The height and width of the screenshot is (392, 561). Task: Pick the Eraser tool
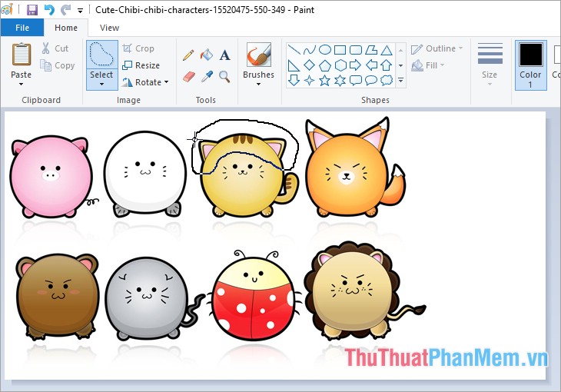coord(189,76)
